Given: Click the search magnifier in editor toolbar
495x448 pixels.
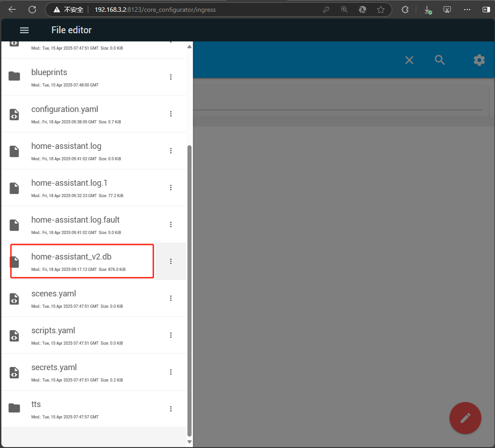Looking at the screenshot, I should click(x=439, y=60).
